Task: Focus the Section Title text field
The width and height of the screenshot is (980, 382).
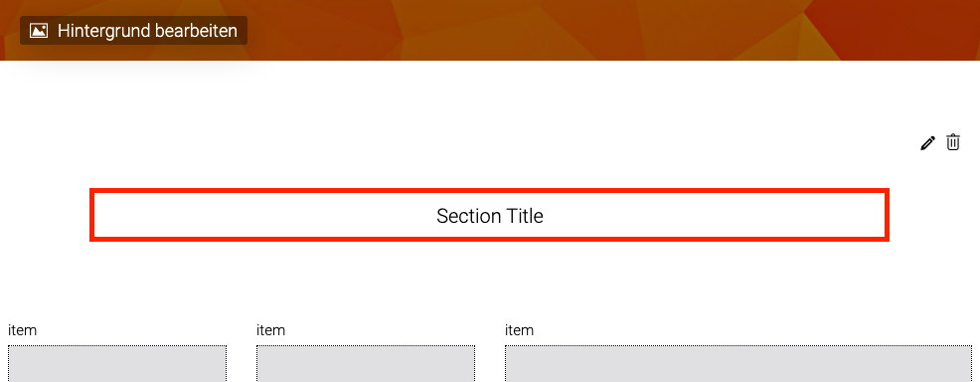Action: click(x=489, y=215)
